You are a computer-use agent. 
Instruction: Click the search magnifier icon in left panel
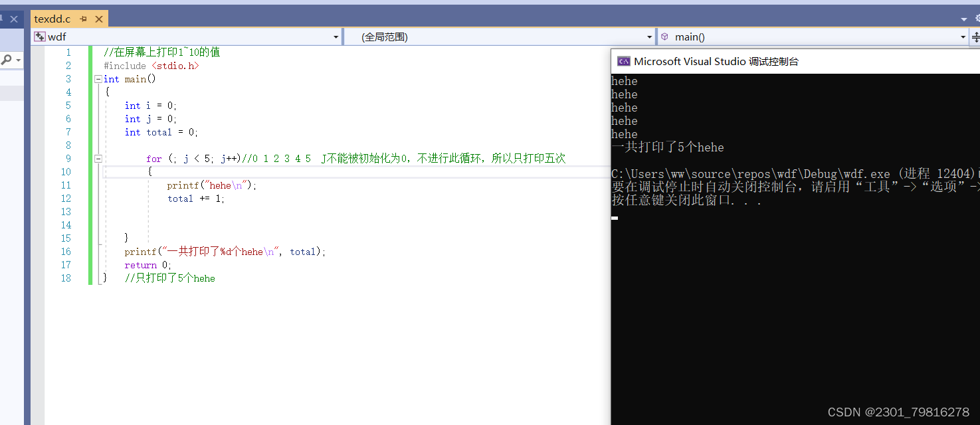pos(5,59)
